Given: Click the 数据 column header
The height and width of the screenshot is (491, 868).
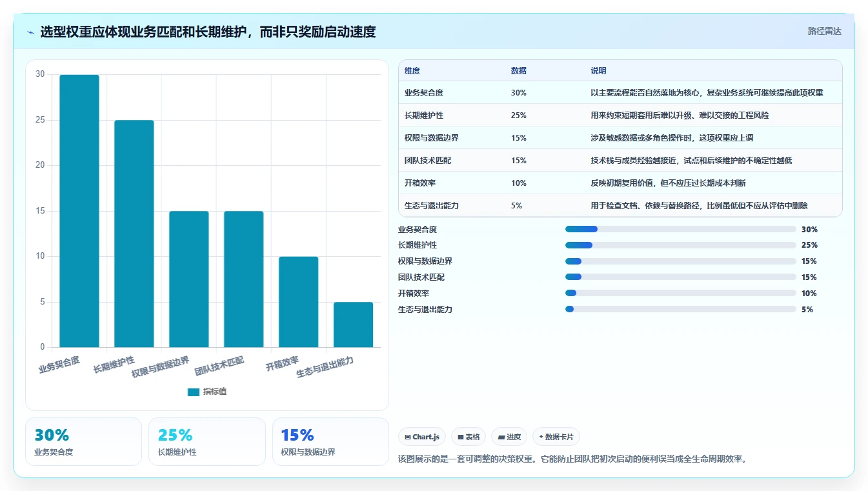Looking at the screenshot, I should 519,71.
